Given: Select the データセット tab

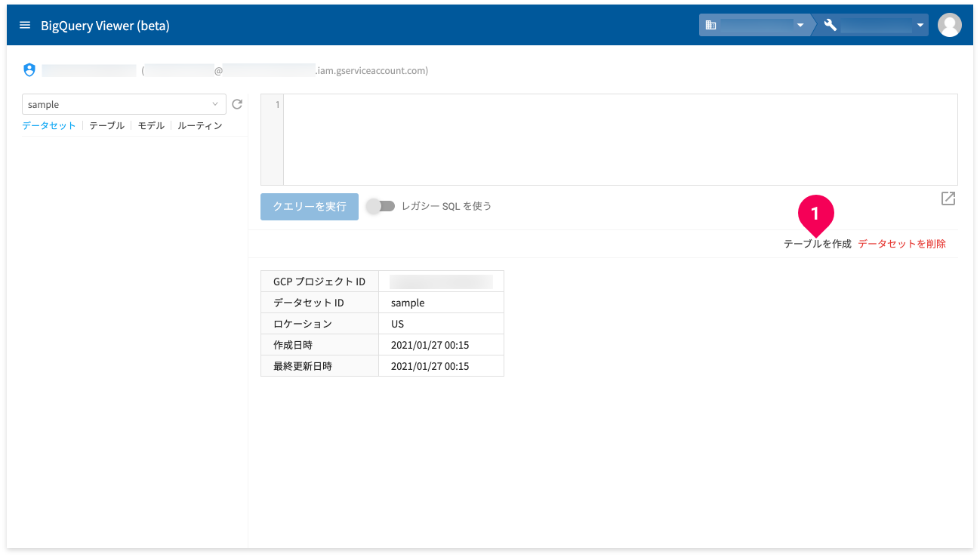Looking at the screenshot, I should coord(49,126).
